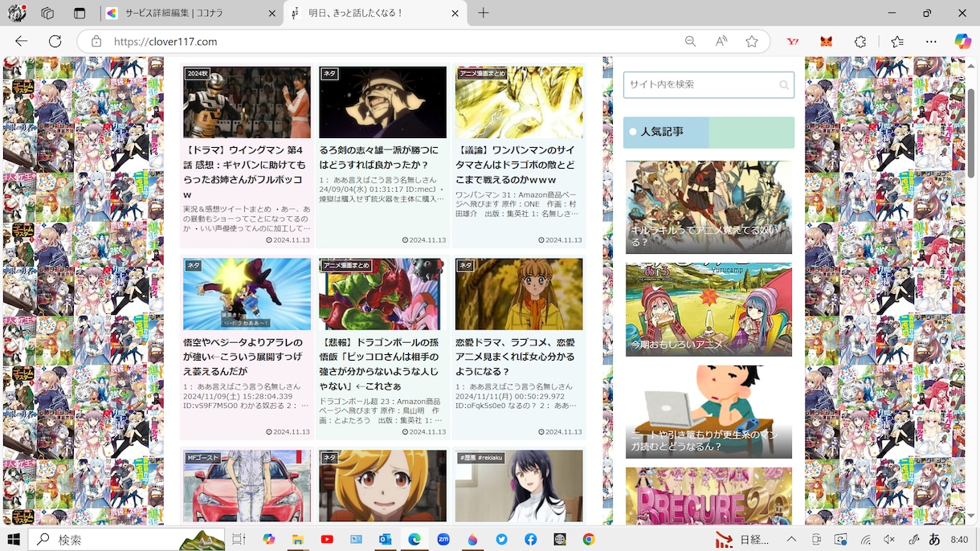
Task: Open the Yahoo extension icon
Action: tap(793, 42)
